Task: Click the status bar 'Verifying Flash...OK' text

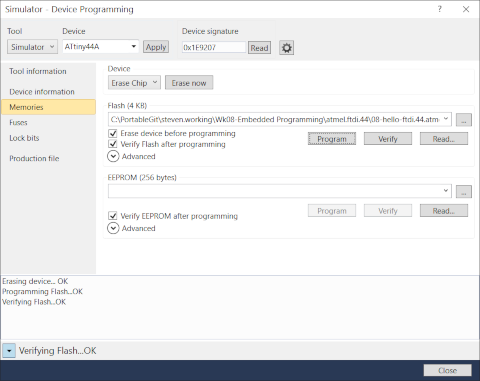Action: point(57,351)
